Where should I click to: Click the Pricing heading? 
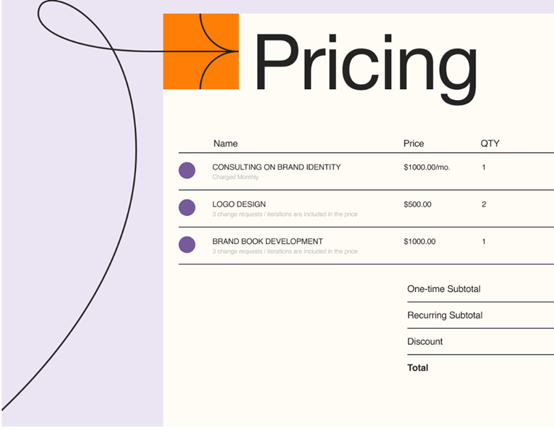click(366, 67)
